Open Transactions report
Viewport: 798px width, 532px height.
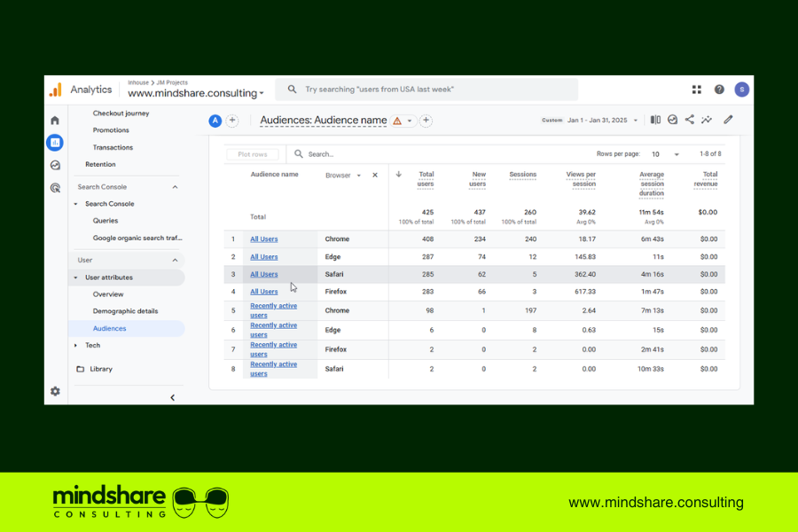tap(113, 147)
